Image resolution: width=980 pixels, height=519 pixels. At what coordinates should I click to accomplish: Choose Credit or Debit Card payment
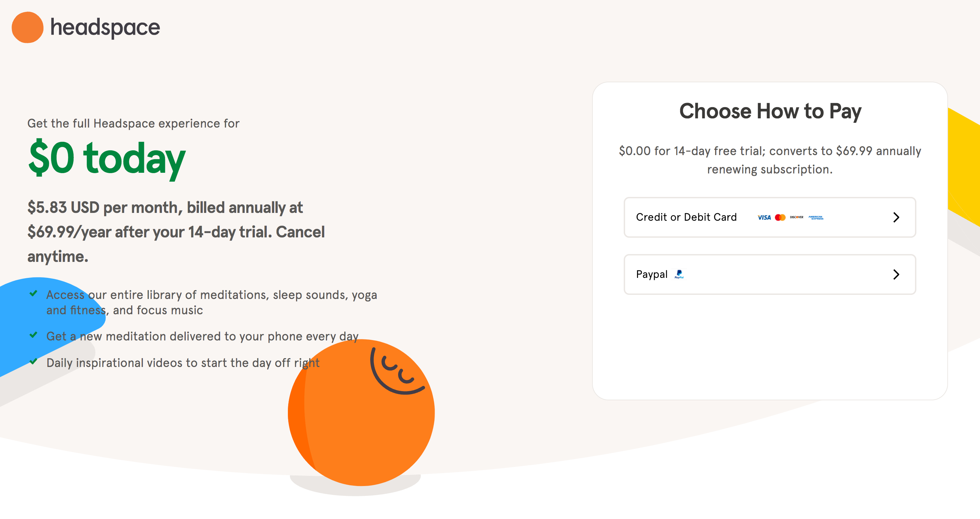click(x=770, y=217)
